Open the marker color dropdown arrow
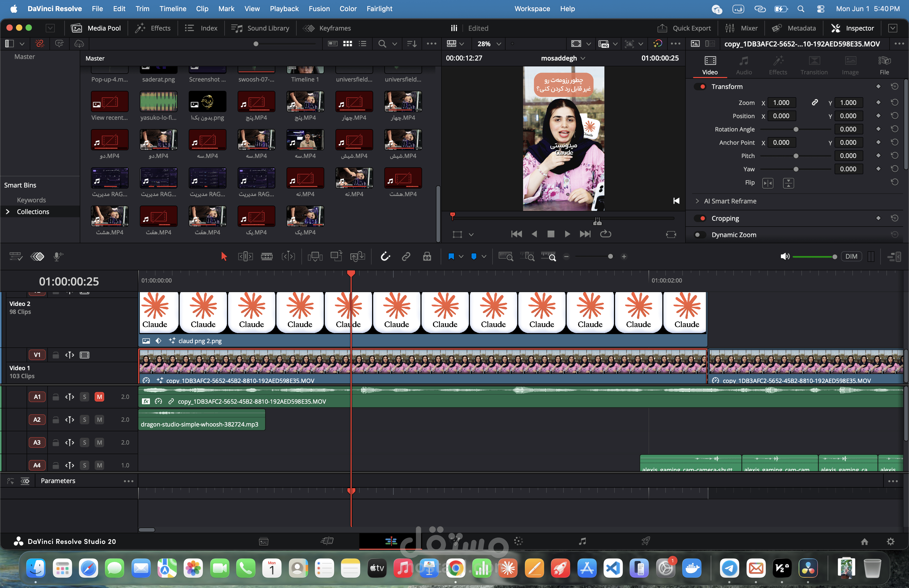The width and height of the screenshot is (909, 588). click(484, 256)
